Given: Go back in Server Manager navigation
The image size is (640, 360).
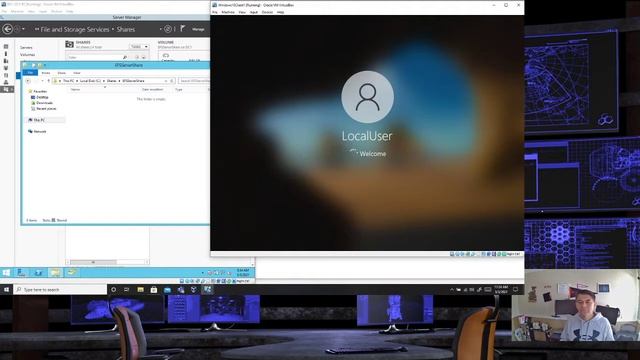Looking at the screenshot, I should 7,29.
